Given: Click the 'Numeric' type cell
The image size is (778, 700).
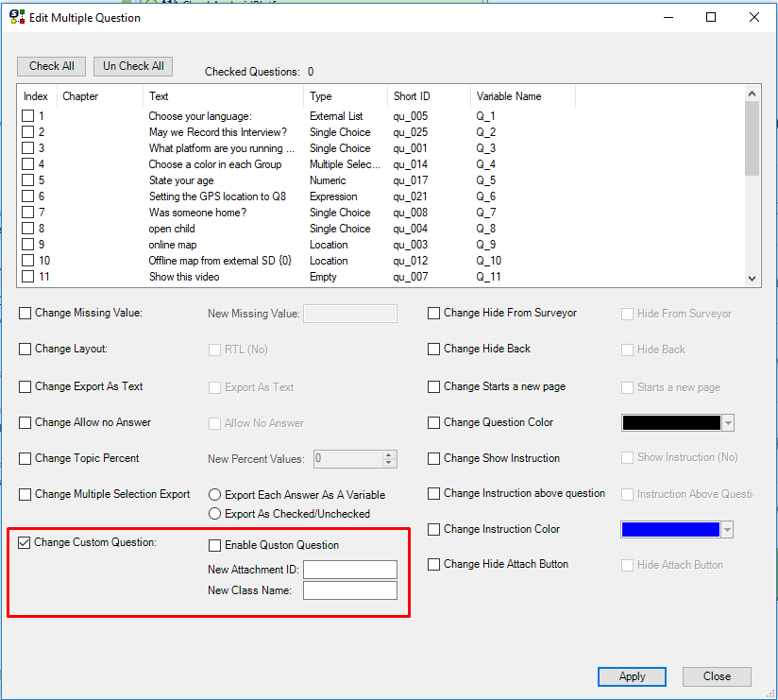Looking at the screenshot, I should coord(328,180).
